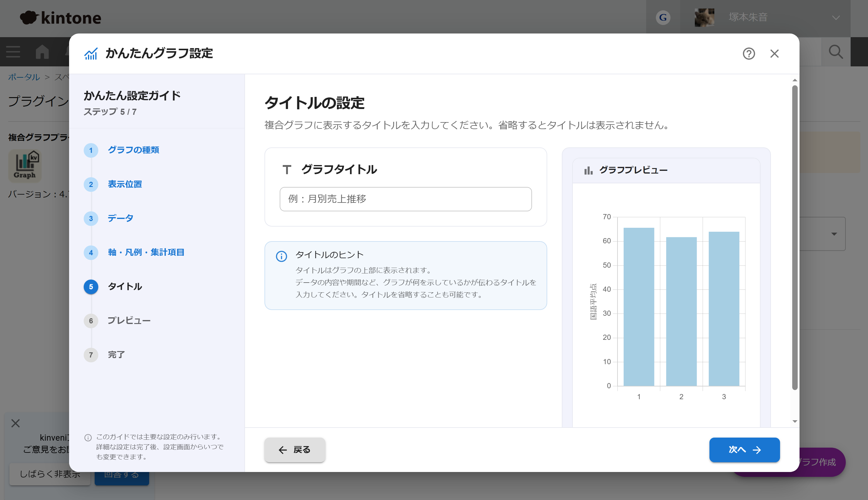Click the 国語平均点 axis label
Viewport: 868px width, 500px height.
click(593, 301)
